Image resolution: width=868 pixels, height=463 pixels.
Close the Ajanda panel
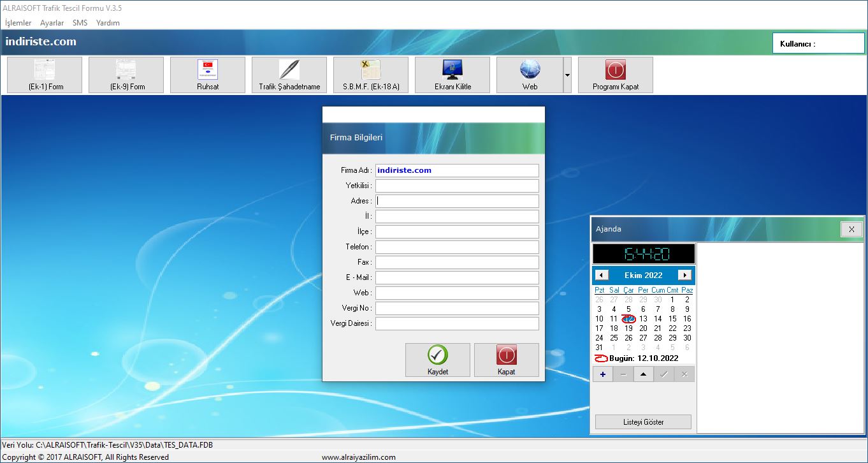coord(851,229)
